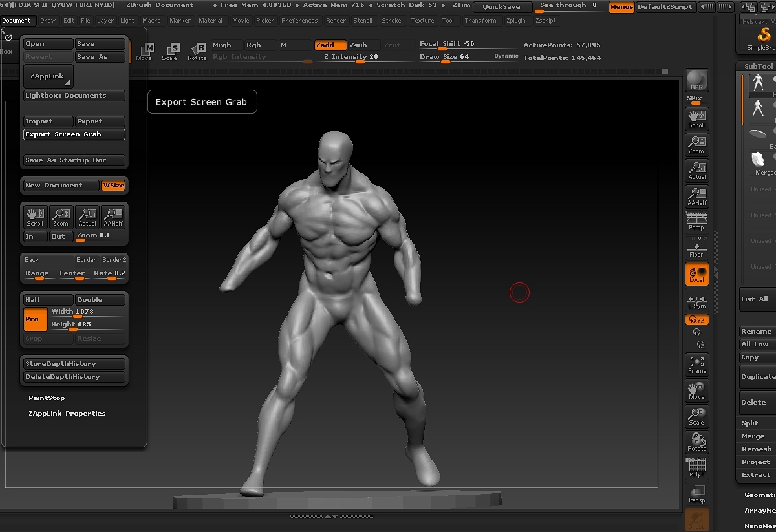Click the New Document button
This screenshot has width=776, height=532.
point(61,186)
